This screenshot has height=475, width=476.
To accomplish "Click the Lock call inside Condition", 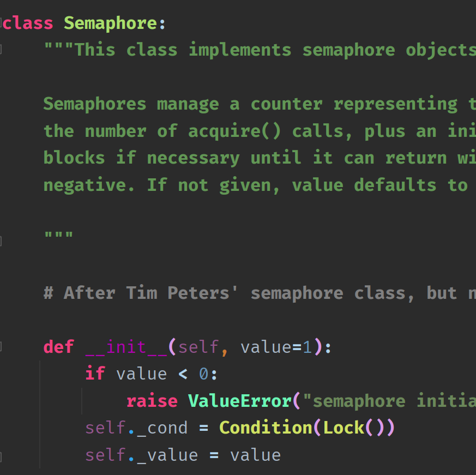I will [x=344, y=428].
